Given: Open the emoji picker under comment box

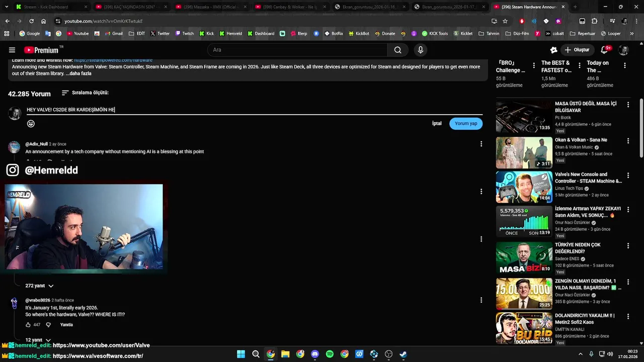Looking at the screenshot, I should point(31,124).
